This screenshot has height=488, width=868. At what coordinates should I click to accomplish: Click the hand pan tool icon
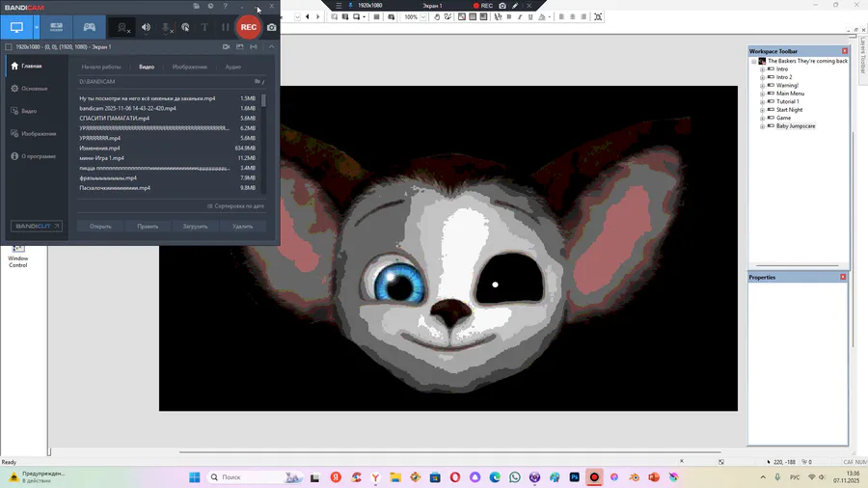pyautogui.click(x=437, y=17)
